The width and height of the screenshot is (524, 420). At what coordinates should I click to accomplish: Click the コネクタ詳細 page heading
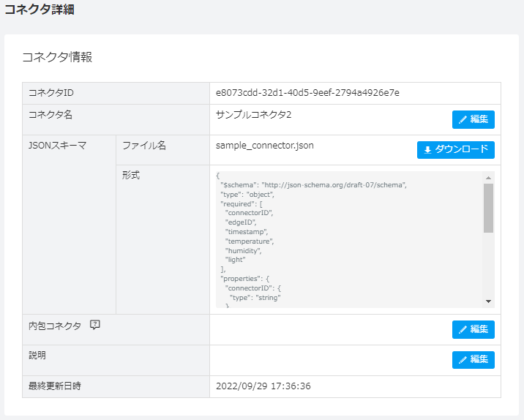pyautogui.click(x=40, y=10)
